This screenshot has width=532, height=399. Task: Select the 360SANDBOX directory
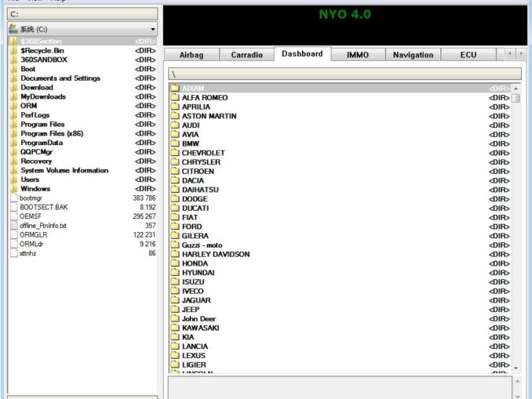82,60
